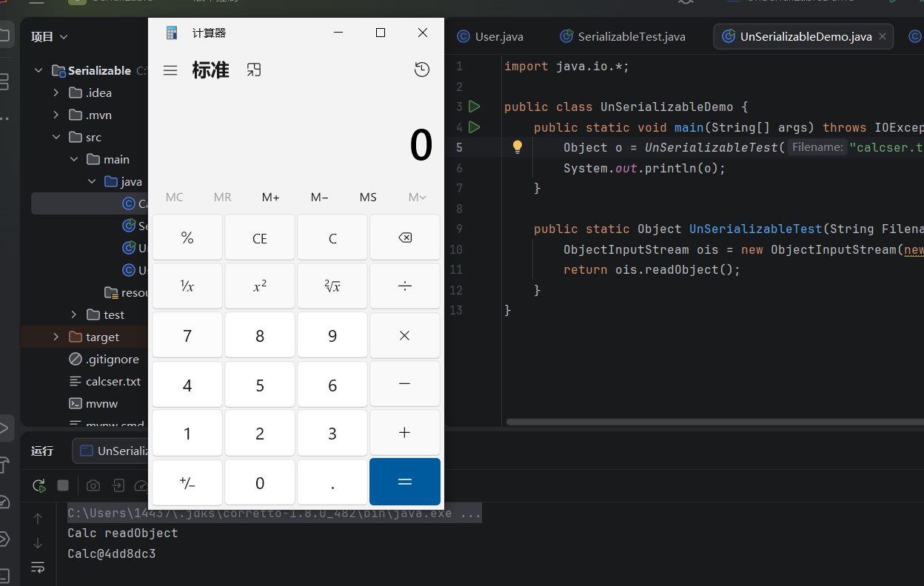Select mvnw file in project tree
The image size is (924, 586).
coord(93,403)
